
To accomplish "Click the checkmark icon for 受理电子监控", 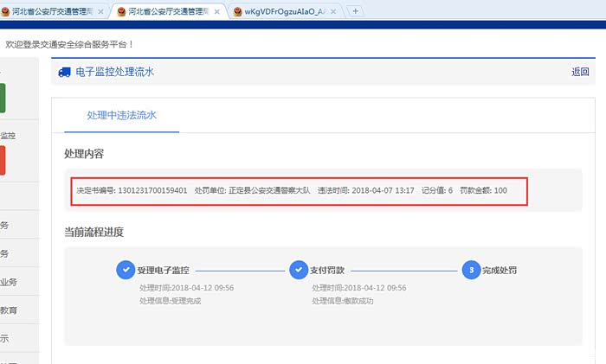I will pos(125,270).
